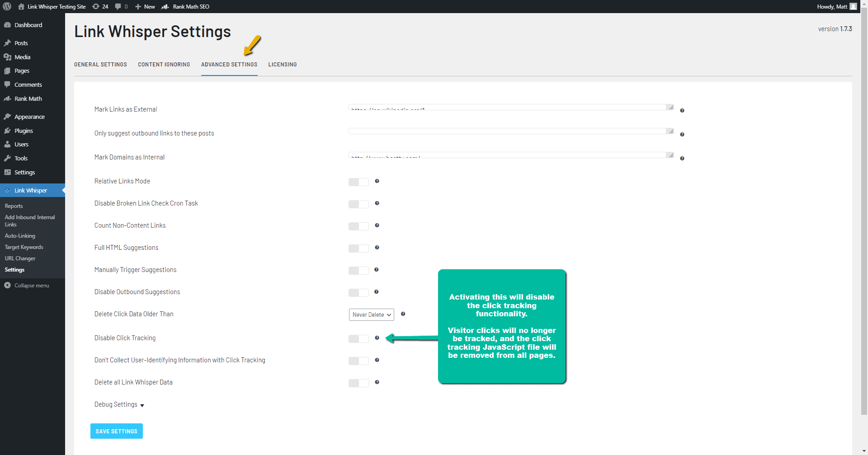Switch to the Content Ignoring tab
Image resolution: width=868 pixels, height=455 pixels.
(164, 64)
